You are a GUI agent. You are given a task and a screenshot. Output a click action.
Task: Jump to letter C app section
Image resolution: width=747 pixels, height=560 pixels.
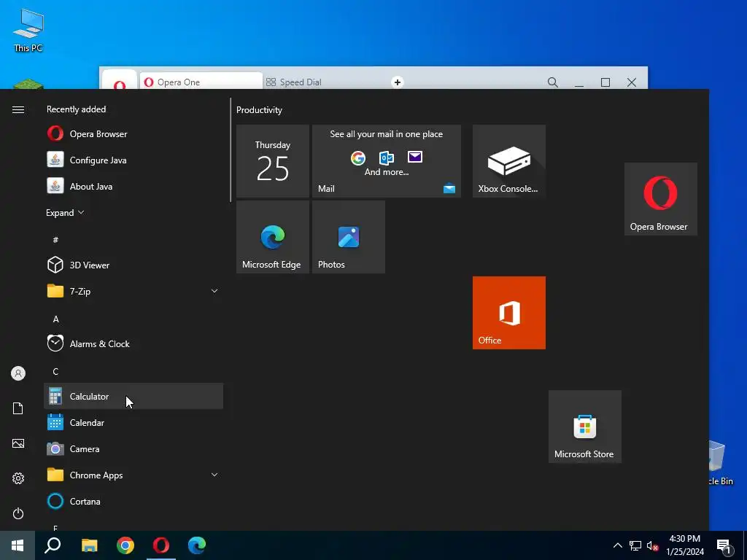55,371
